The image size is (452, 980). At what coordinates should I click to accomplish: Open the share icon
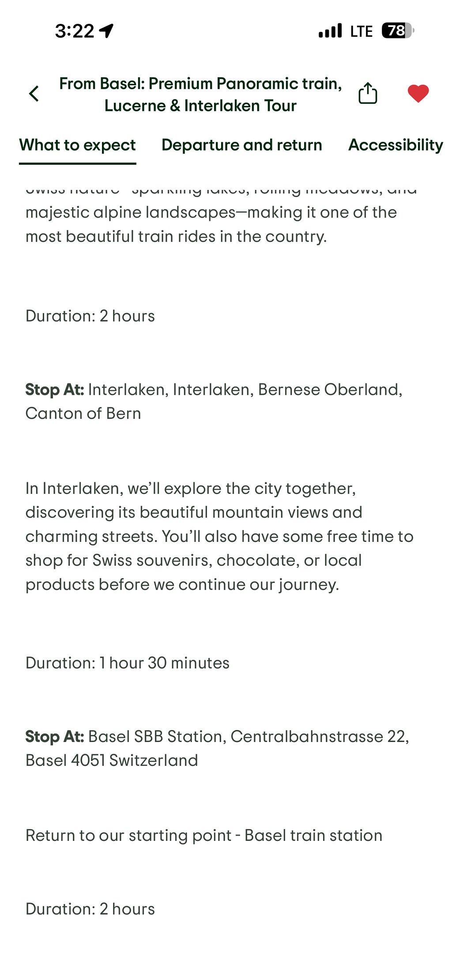tap(368, 93)
